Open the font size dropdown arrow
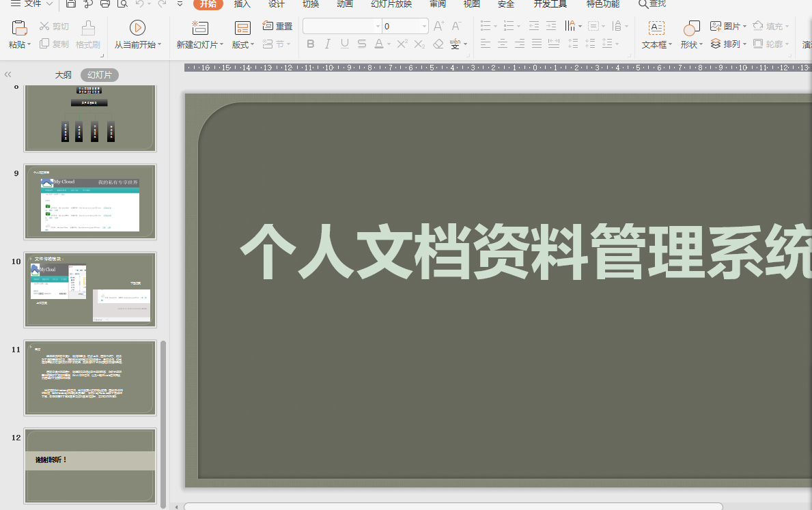The image size is (812, 510). 424,26
